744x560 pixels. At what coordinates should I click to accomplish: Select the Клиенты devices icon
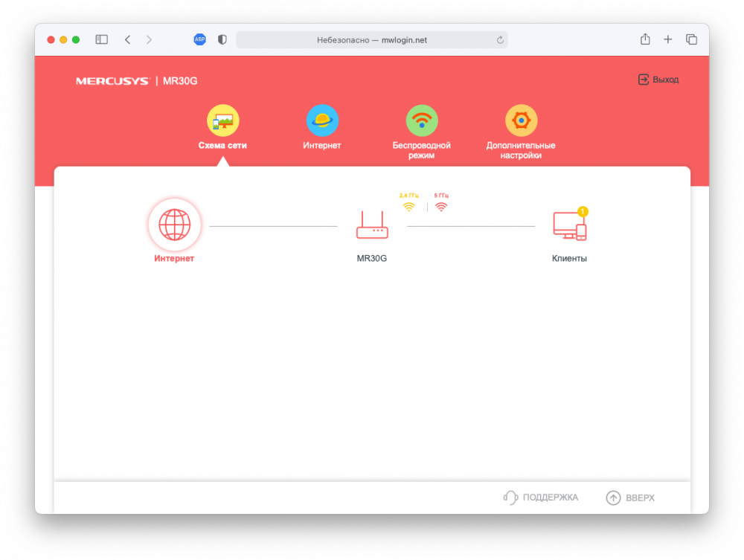(x=569, y=225)
